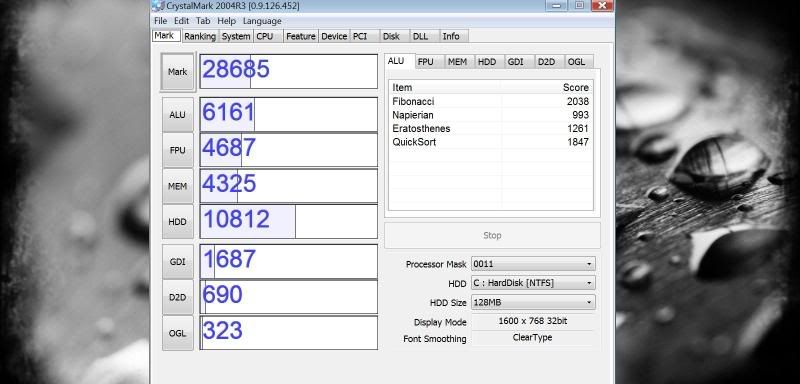
Task: Open the File menu
Action: 160,21
